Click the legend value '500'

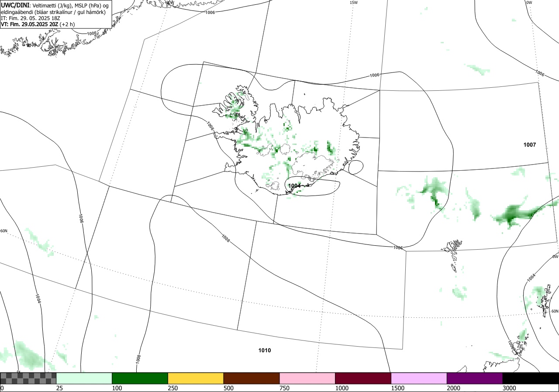pos(228,388)
